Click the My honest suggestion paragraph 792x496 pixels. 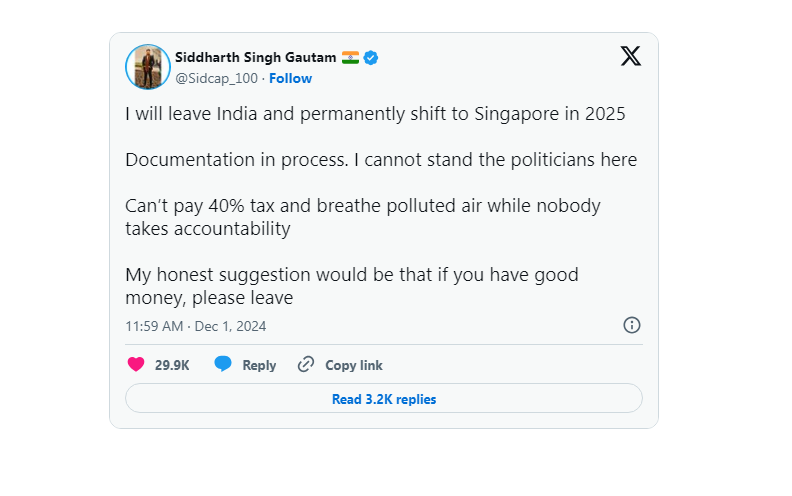coord(352,286)
